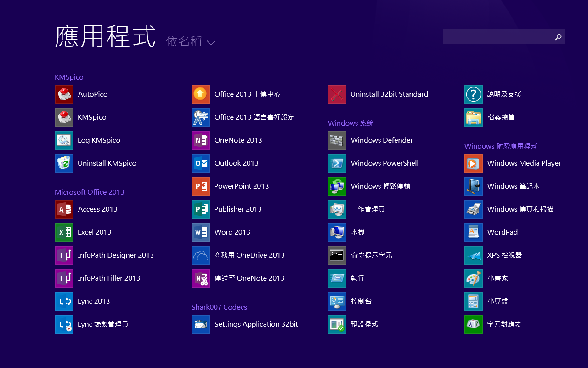Open Lync 錄製管理員 icon
The image size is (588, 368).
click(x=64, y=324)
